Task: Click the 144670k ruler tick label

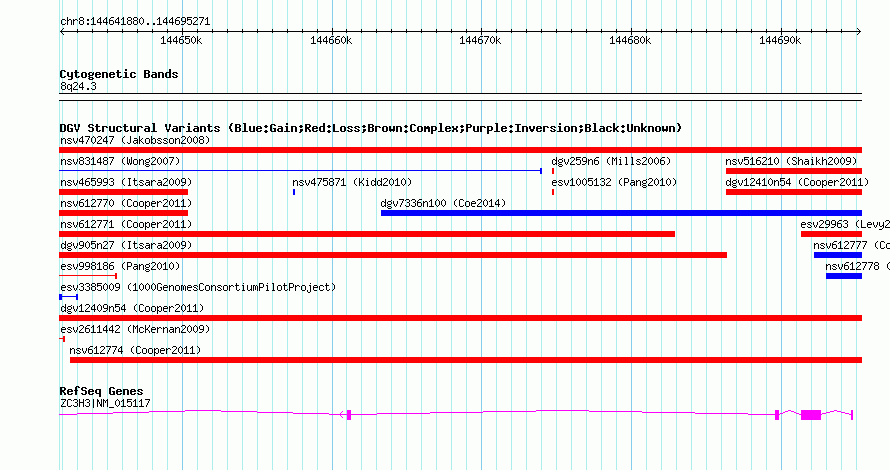Action: tap(480, 40)
